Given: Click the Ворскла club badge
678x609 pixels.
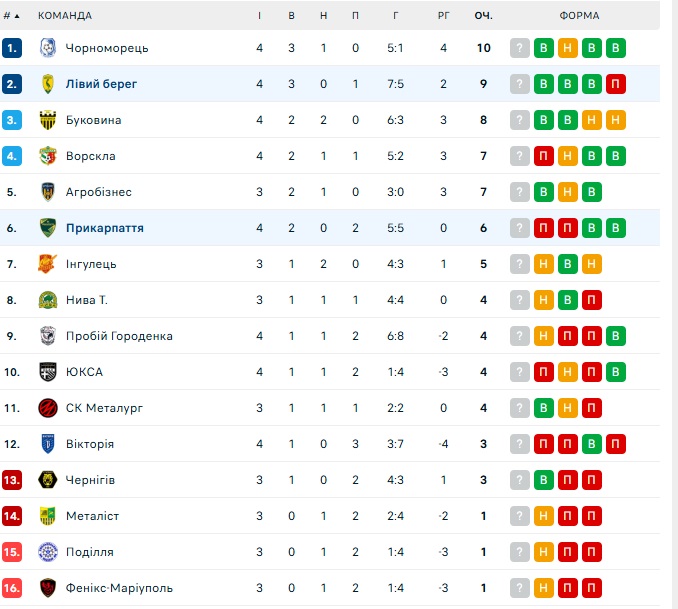Looking at the screenshot, I should 48,156.
